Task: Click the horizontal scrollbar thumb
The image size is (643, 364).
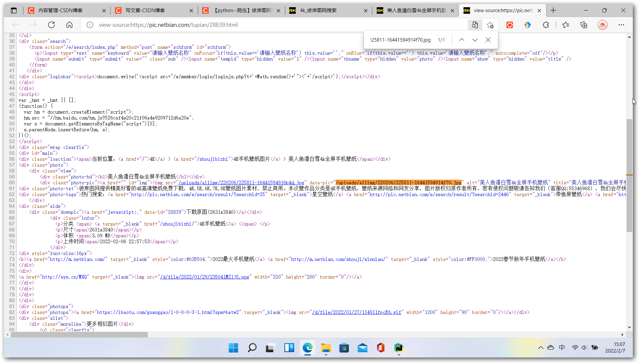Action: point(79,335)
